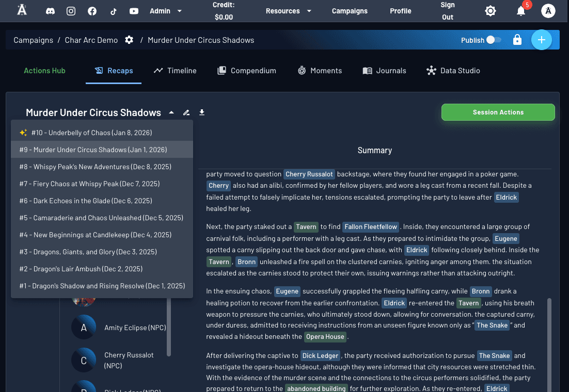Download the recap using download icon

[x=202, y=112]
